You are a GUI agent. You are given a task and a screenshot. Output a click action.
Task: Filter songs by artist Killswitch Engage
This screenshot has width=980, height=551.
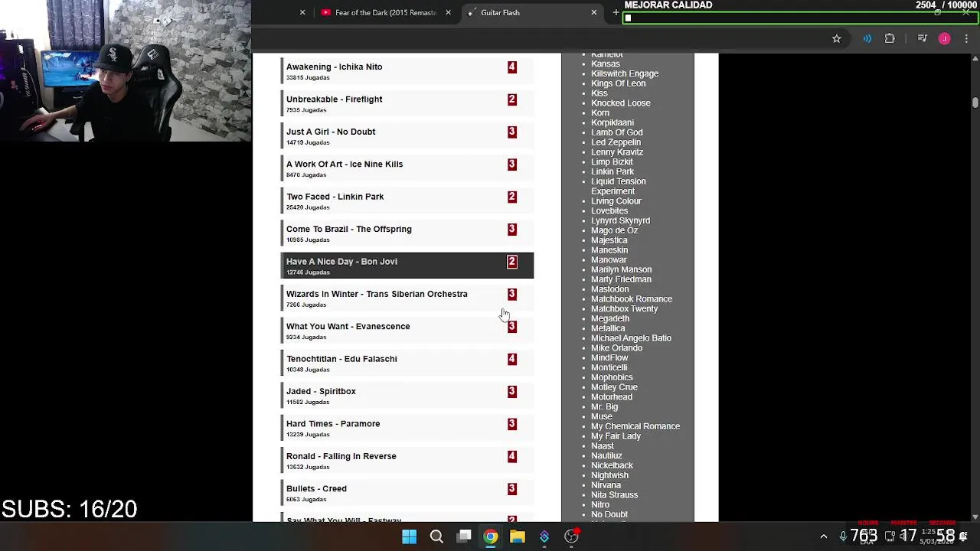(625, 73)
